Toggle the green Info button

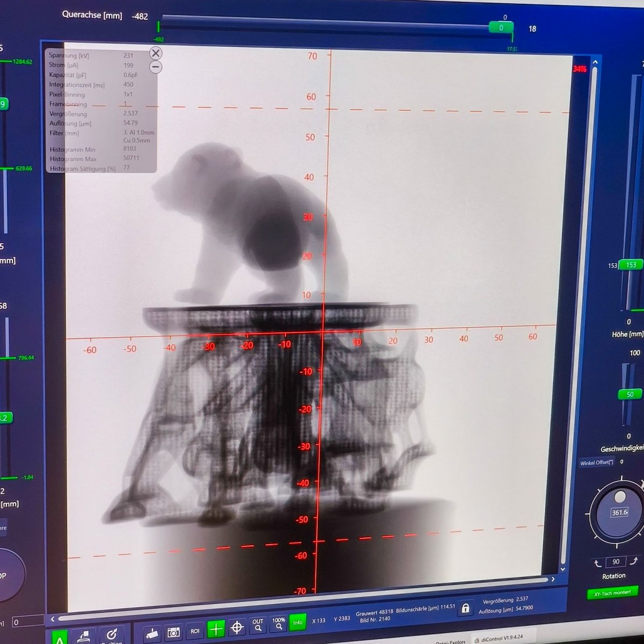297,623
